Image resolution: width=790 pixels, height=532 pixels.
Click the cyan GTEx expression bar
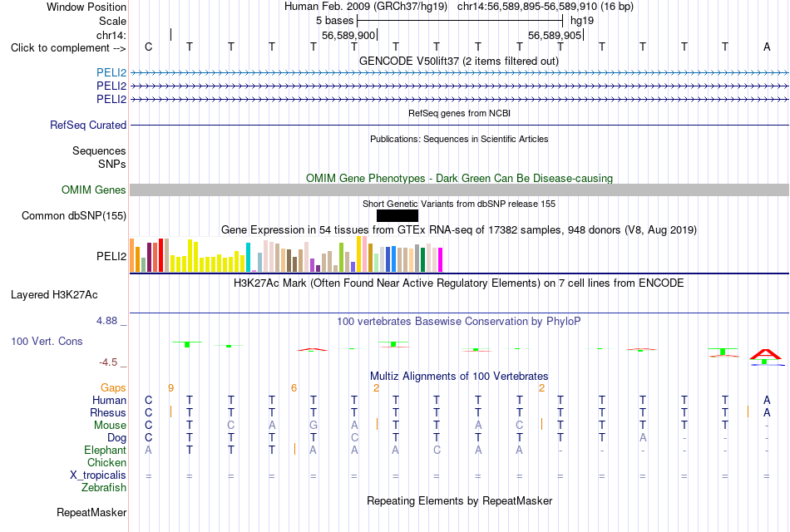point(248,258)
